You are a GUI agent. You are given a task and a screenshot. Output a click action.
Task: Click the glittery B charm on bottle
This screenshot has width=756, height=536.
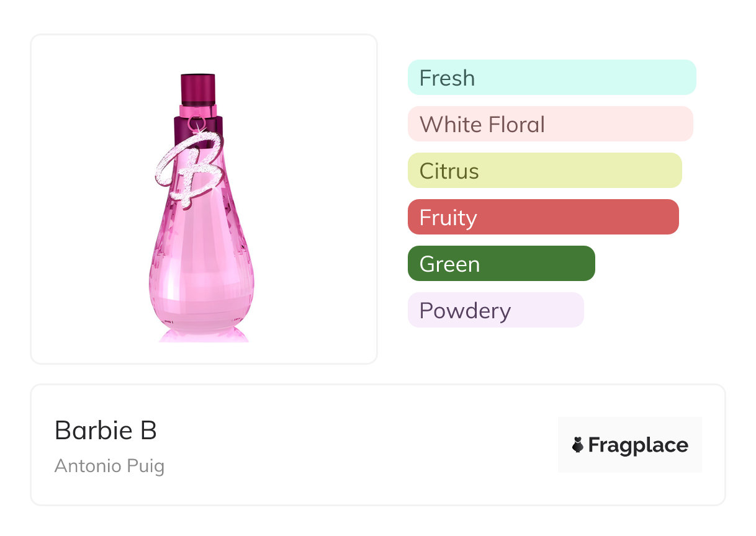(x=188, y=166)
